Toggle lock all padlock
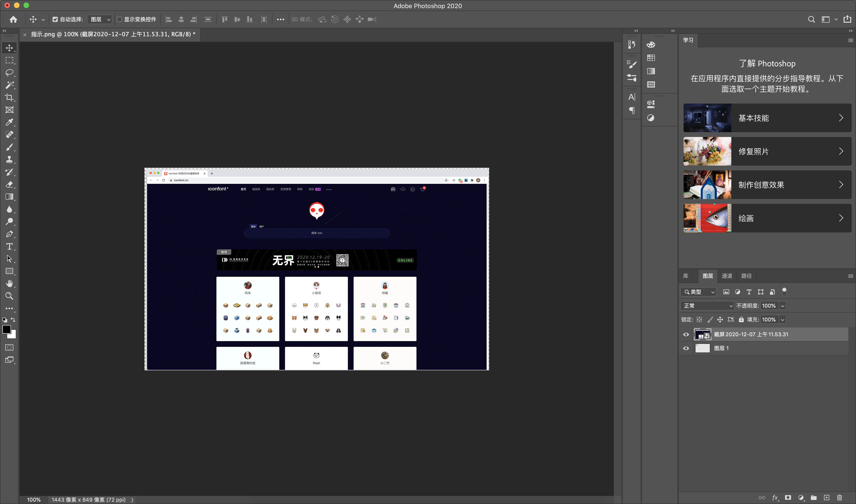This screenshot has height=504, width=856. [x=741, y=320]
